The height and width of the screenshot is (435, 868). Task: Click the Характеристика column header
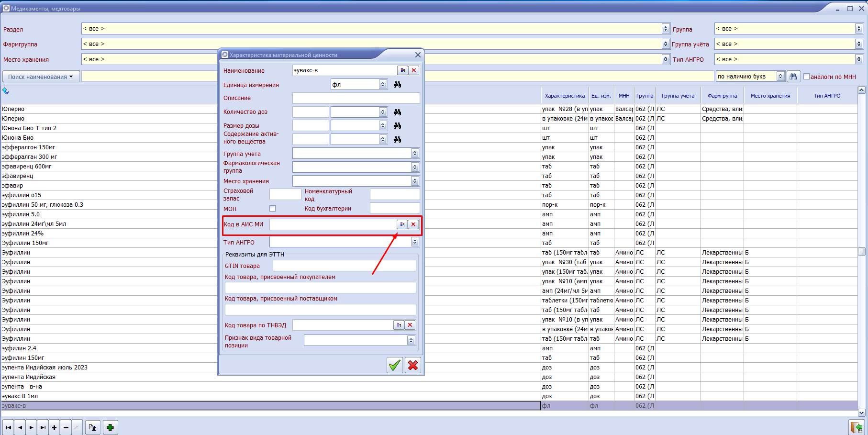tap(565, 96)
